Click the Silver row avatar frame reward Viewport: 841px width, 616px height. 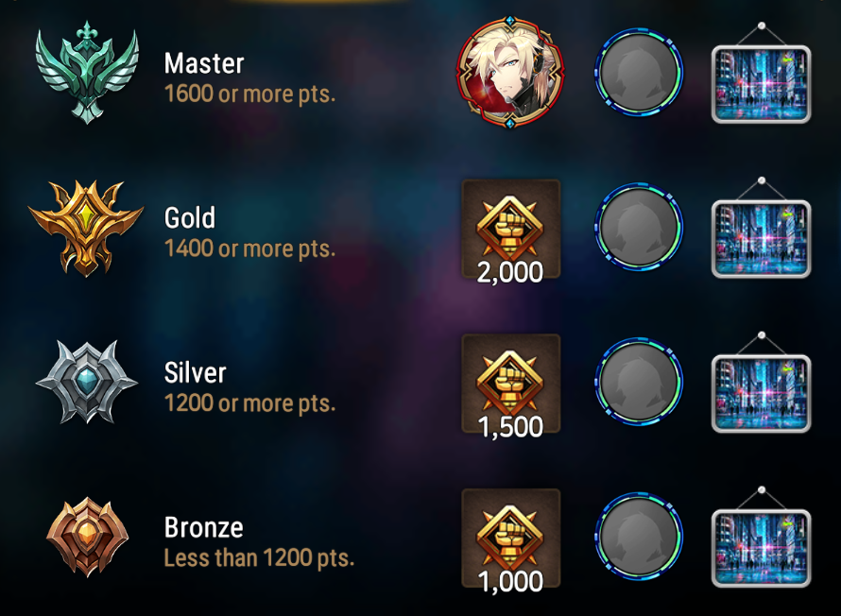click(x=639, y=382)
